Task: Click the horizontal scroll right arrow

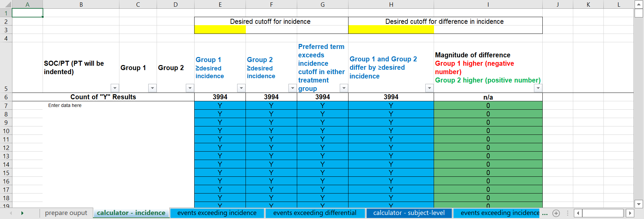Action: 630,213
